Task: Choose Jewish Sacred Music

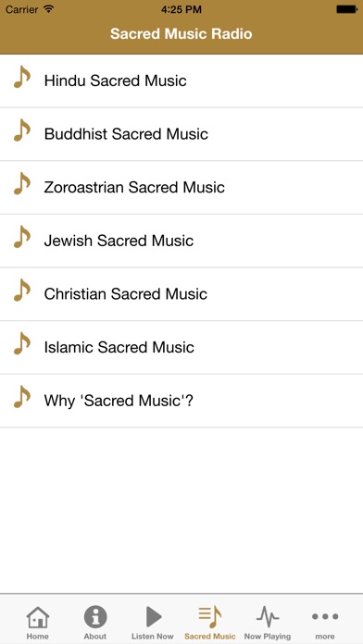Action: (x=181, y=241)
